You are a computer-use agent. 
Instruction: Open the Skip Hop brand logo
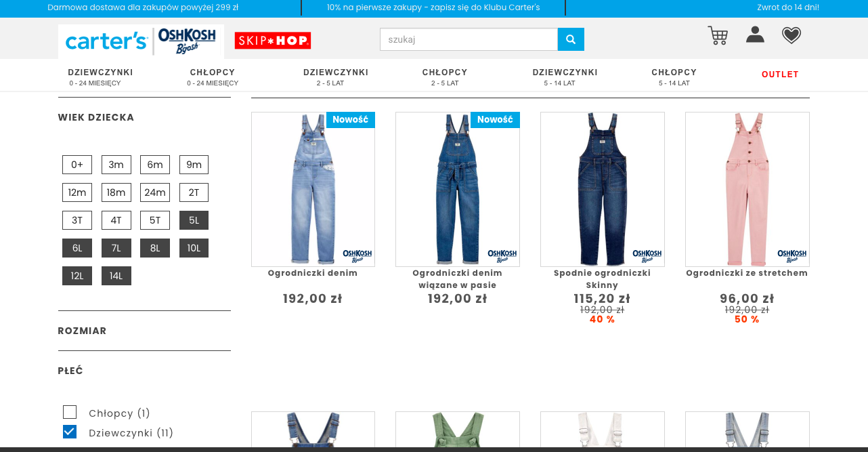[273, 41]
